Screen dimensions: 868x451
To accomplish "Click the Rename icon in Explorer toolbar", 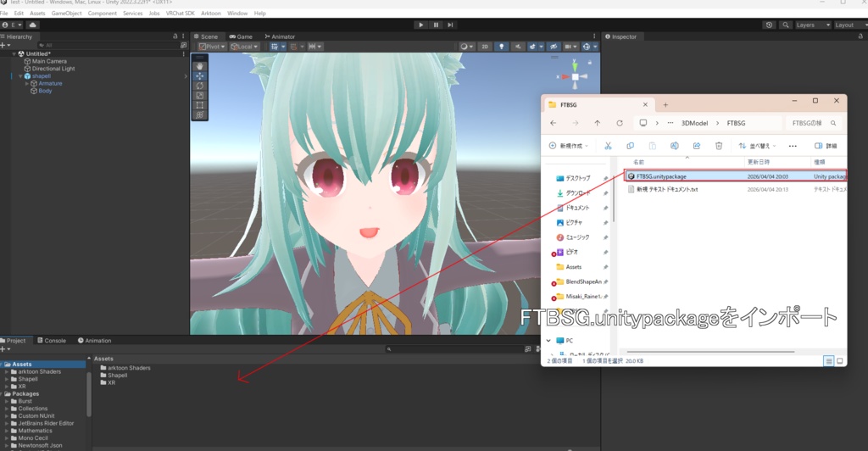I will (674, 146).
